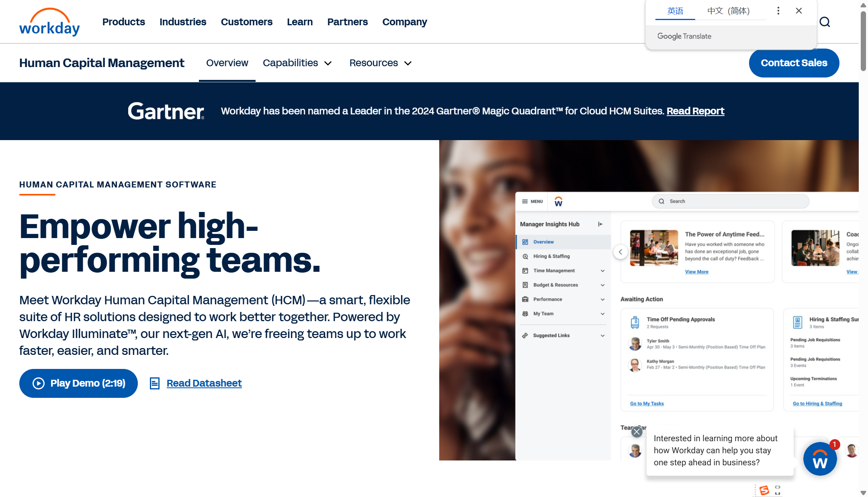The height and width of the screenshot is (497, 868).
Task: Select the 英语 translation tab
Action: (x=675, y=11)
